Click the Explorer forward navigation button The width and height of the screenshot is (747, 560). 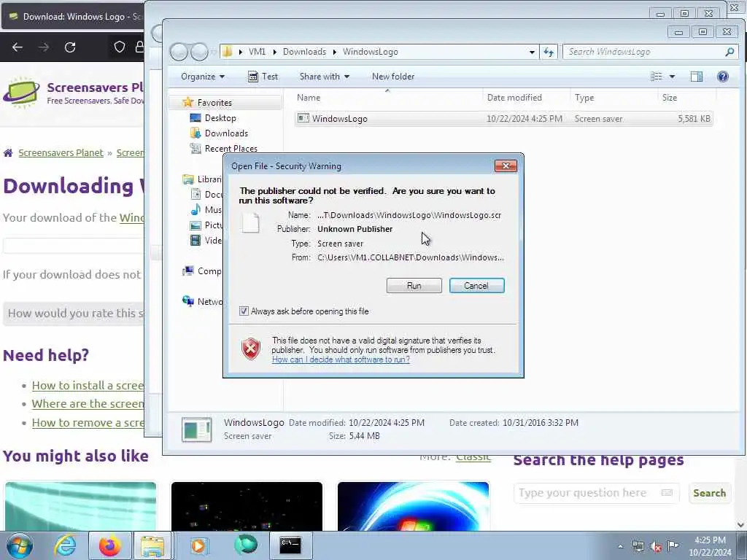pyautogui.click(x=199, y=52)
